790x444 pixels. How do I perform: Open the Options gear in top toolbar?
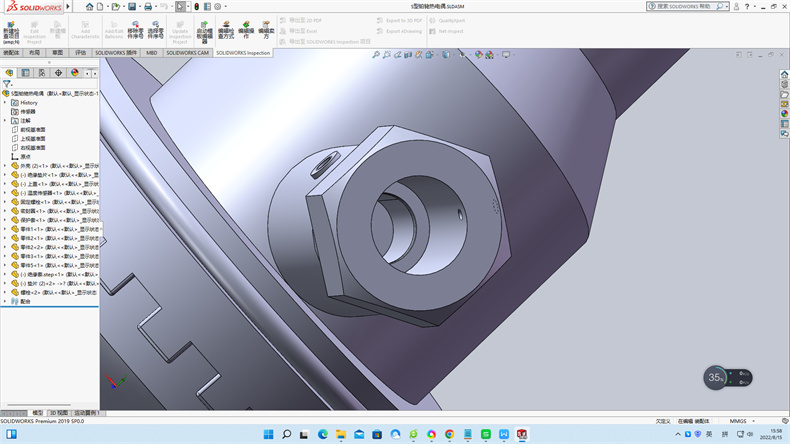click(219, 6)
